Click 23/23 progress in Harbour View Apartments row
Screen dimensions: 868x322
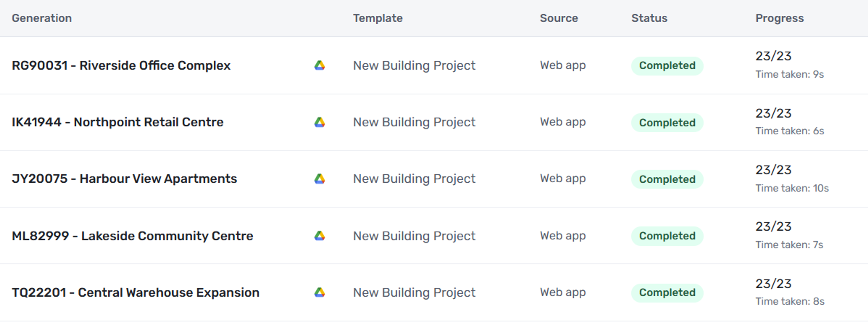tap(773, 170)
